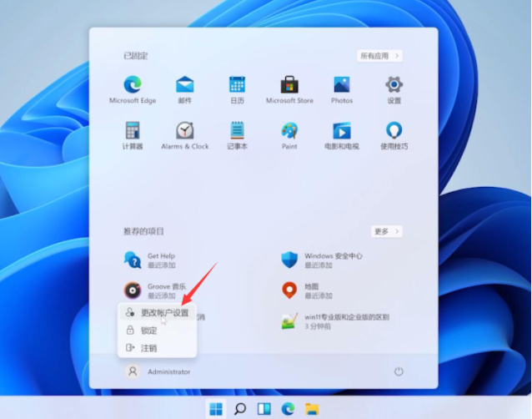The width and height of the screenshot is (532, 419).
Task: Expand 所有应用 all apps list
Action: pyautogui.click(x=380, y=56)
